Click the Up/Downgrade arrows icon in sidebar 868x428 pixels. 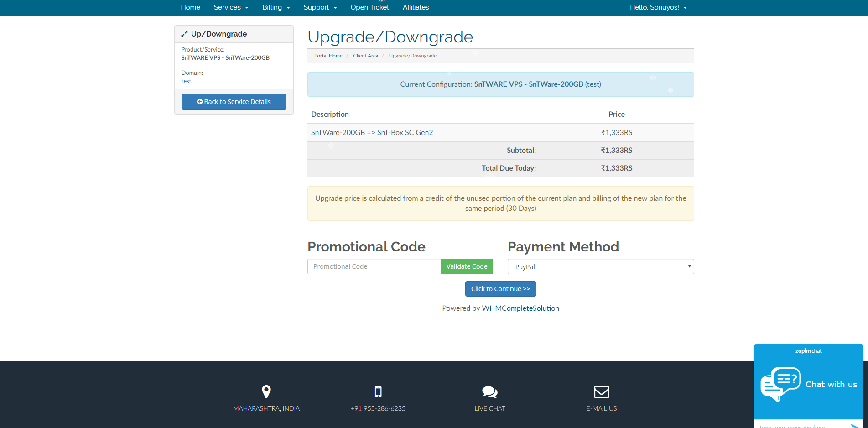[184, 34]
